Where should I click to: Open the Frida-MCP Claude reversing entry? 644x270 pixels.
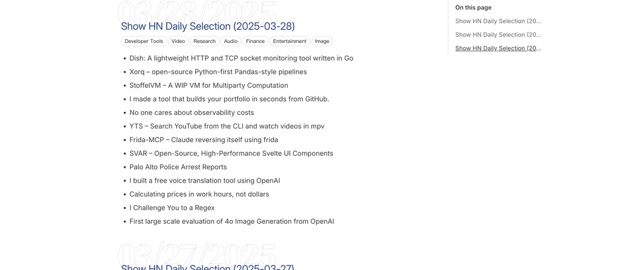coord(204,139)
